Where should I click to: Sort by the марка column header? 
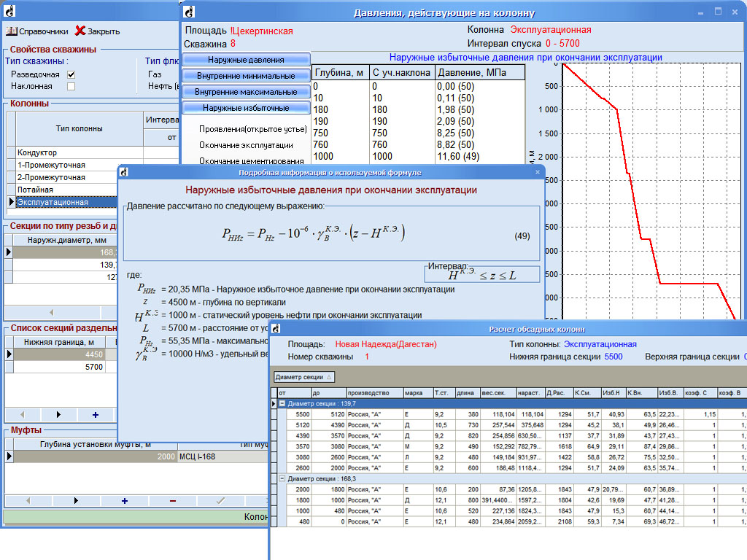click(x=418, y=393)
